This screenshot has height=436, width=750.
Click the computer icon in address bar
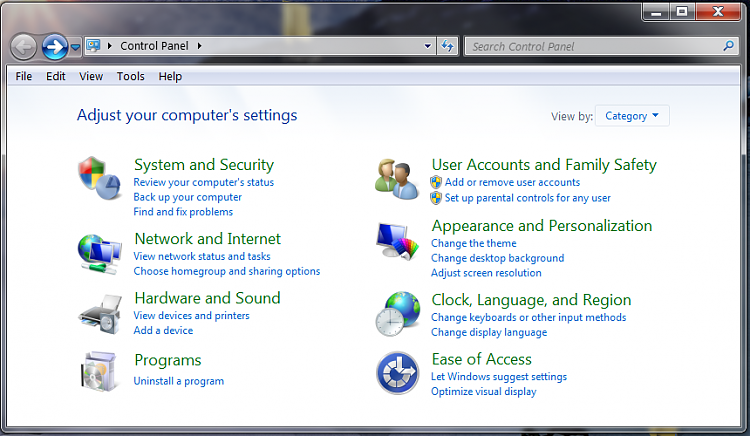point(93,45)
